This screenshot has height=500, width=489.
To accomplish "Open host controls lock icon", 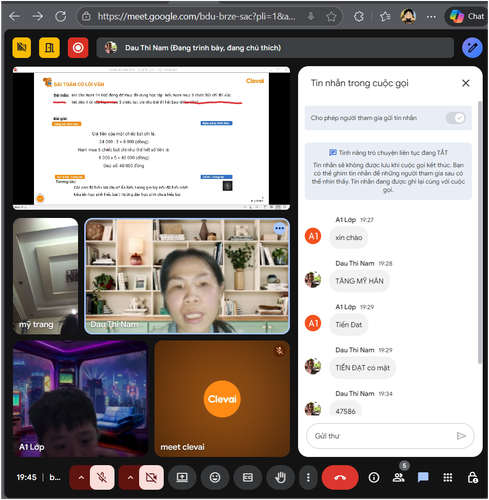I will 473,477.
